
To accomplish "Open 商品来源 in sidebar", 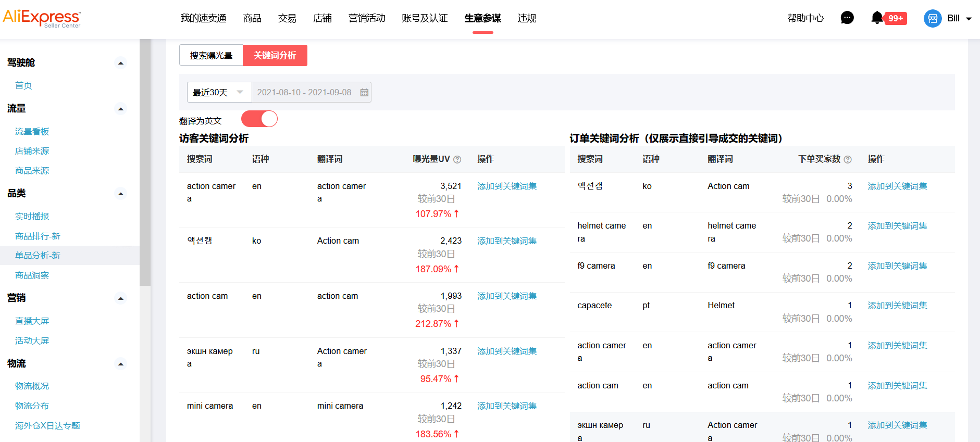I will [32, 171].
